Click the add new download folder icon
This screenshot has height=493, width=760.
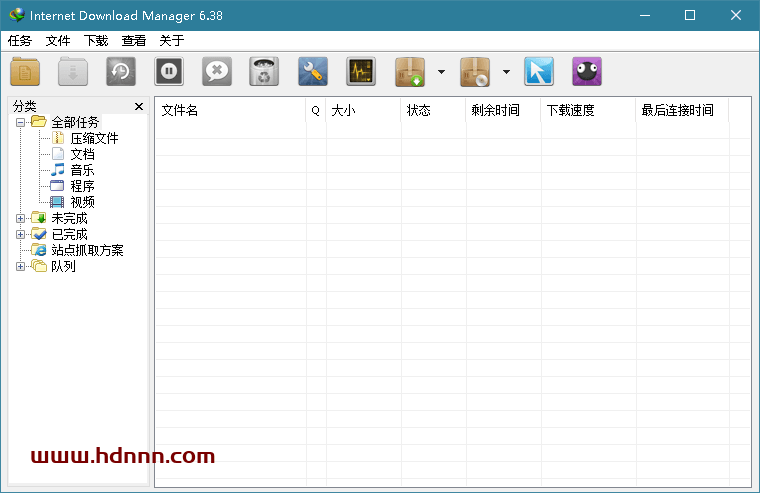pyautogui.click(x=25, y=72)
